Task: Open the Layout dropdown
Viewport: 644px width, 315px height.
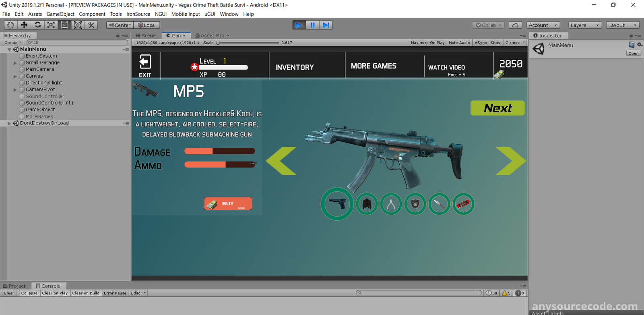Action: (622, 25)
